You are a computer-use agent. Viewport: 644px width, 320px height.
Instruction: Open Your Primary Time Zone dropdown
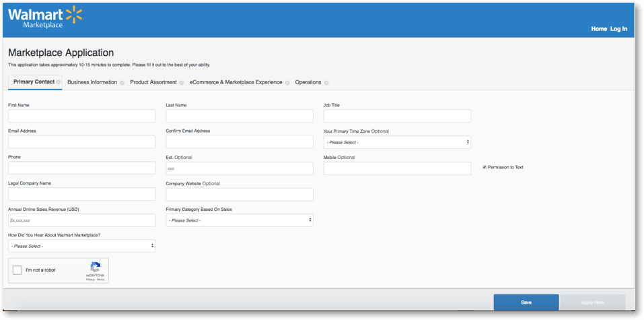click(397, 142)
